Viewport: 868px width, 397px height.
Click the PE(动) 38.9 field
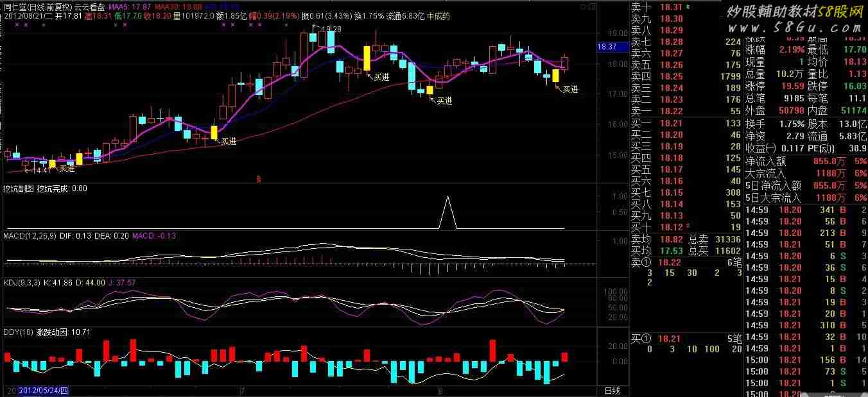click(837, 148)
